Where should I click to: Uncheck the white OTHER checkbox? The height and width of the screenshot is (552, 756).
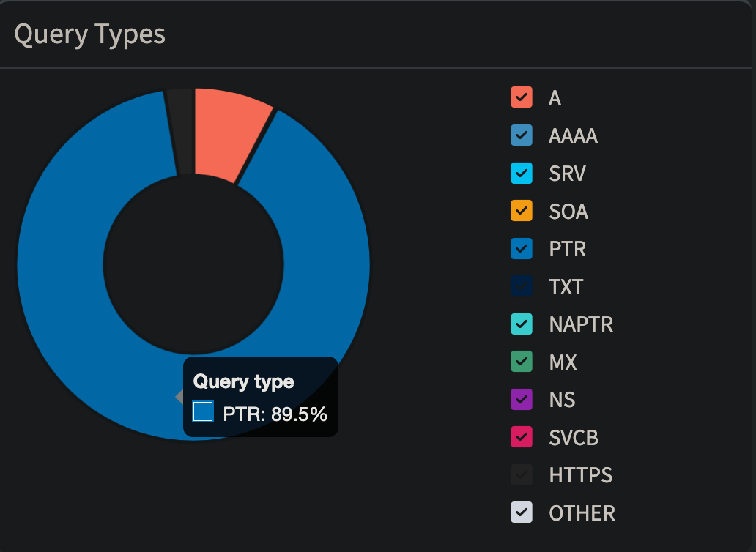(x=521, y=513)
